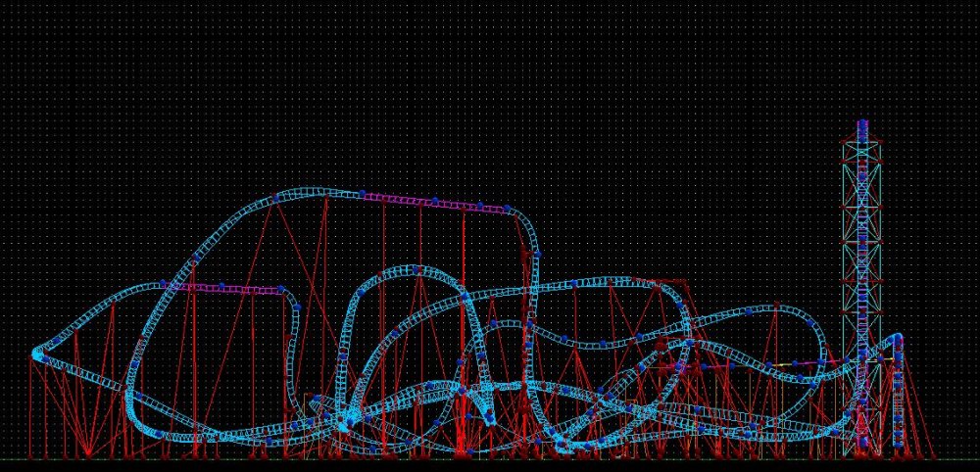The height and width of the screenshot is (472, 980).
Task: Click the base of the tall lattice tower
Action: (x=862, y=450)
